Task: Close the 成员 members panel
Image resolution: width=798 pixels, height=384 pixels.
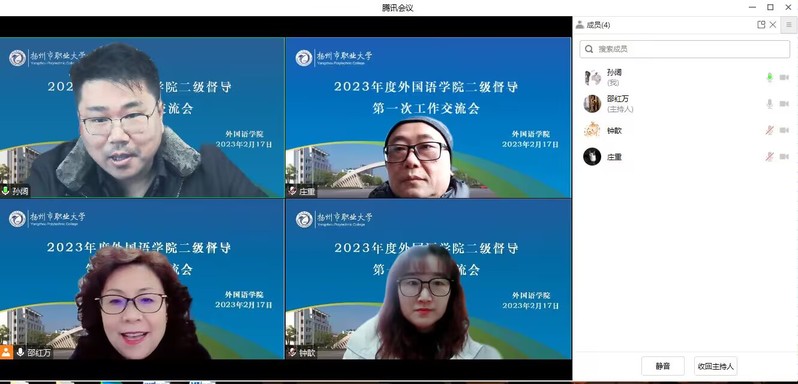Action: pos(773,24)
